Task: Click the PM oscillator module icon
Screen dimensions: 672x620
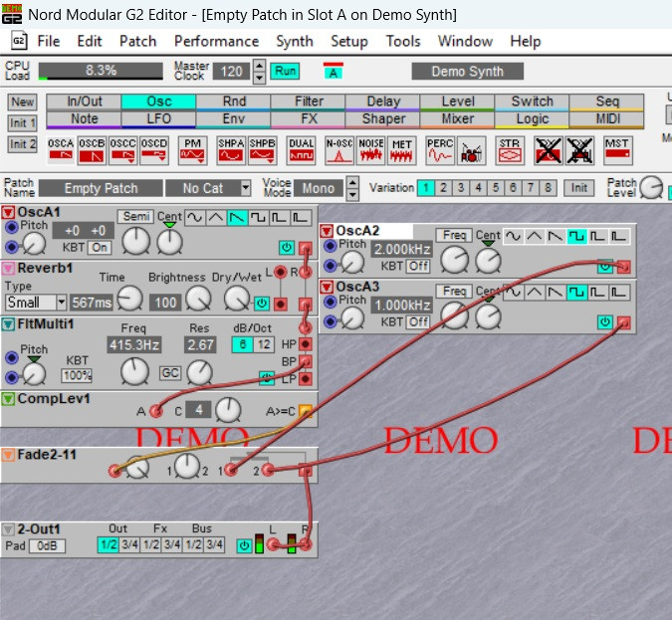Action: pyautogui.click(x=192, y=150)
